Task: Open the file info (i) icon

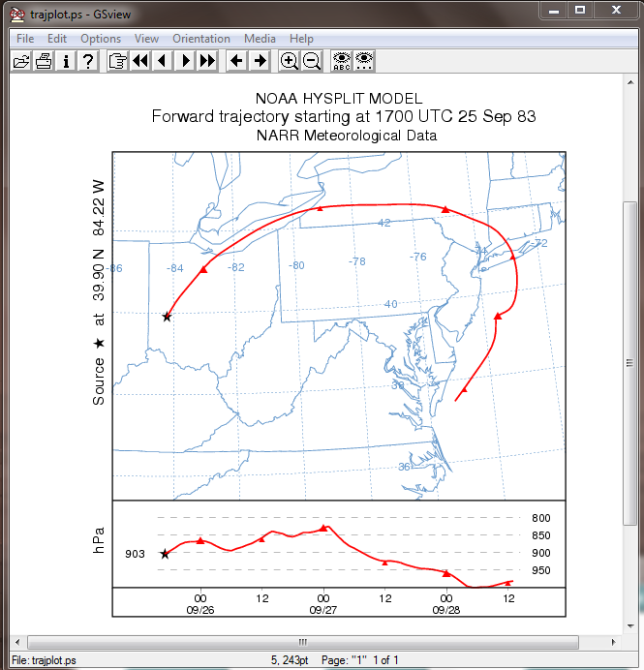Action: click(x=66, y=61)
